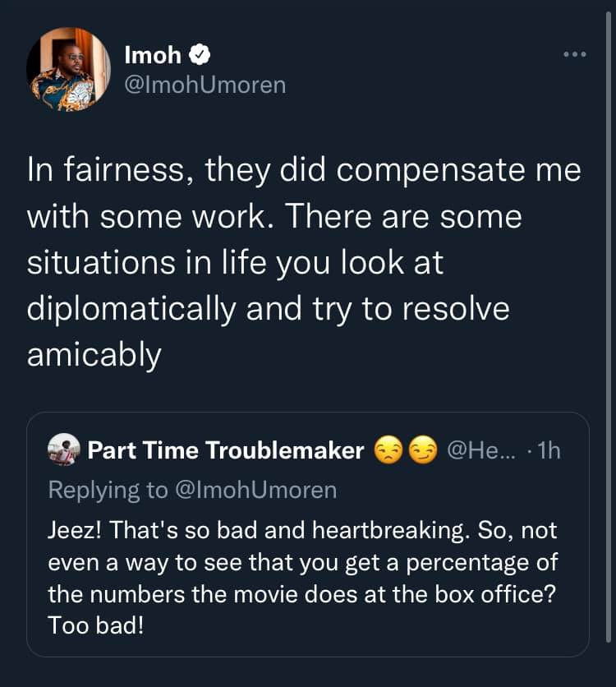Click 'diplomatically and try to resolve' line
The width and height of the screenshot is (616, 687).
tap(268, 309)
